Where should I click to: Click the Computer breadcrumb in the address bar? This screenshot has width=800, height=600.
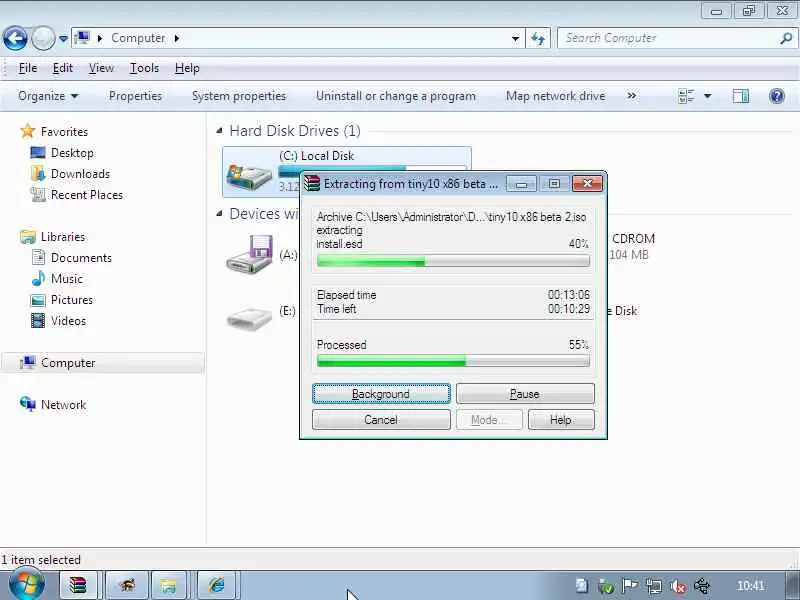pyautogui.click(x=138, y=38)
